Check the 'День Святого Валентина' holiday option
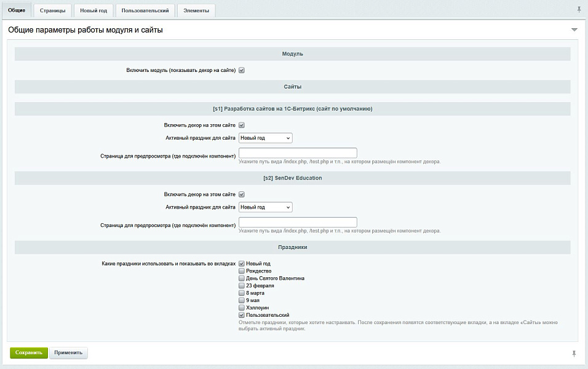This screenshot has height=369, width=588. [242, 279]
